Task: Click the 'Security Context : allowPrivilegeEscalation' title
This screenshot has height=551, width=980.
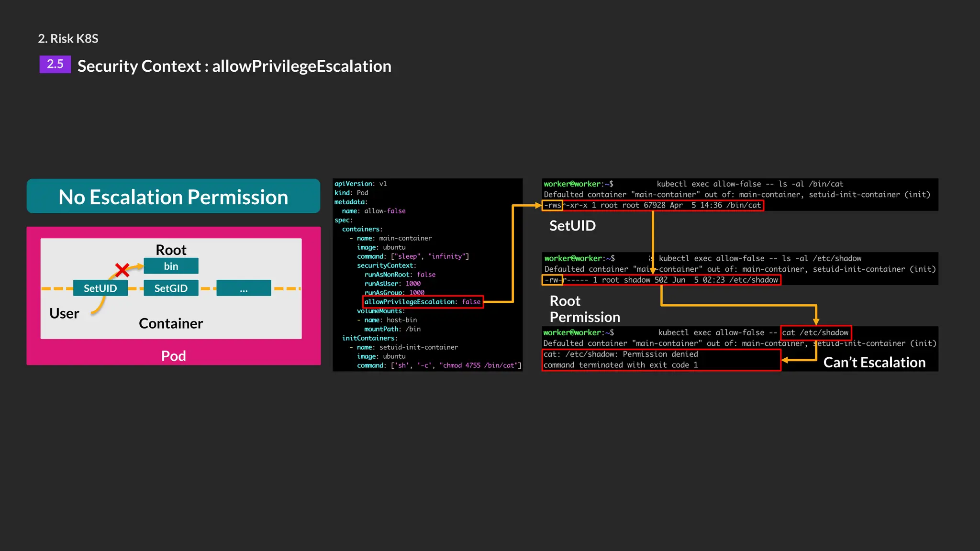Action: click(x=234, y=66)
